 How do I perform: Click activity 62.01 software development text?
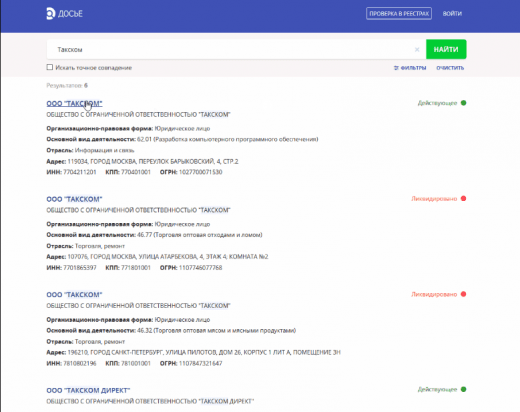pos(228,139)
